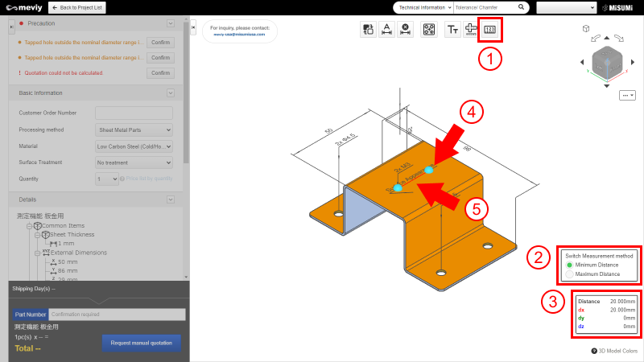Collapse Common Items tree node
Image resolution: width=644 pixels, height=362 pixels.
(29, 226)
